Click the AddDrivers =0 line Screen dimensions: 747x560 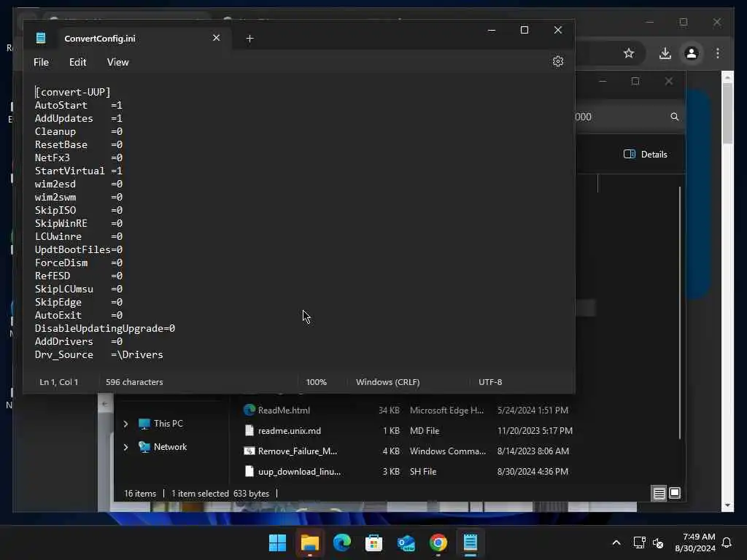click(79, 341)
